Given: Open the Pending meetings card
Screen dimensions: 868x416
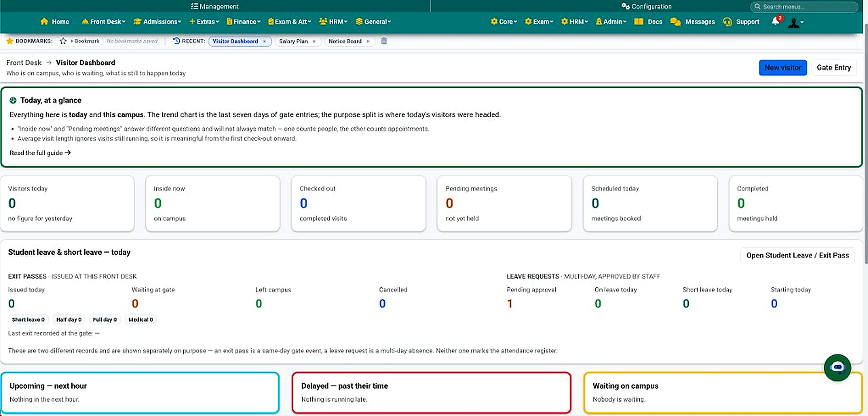Looking at the screenshot, I should click(x=504, y=204).
